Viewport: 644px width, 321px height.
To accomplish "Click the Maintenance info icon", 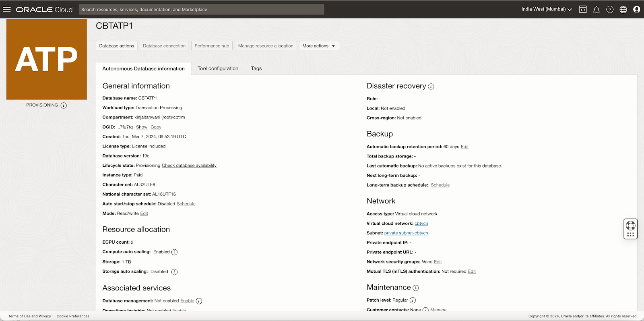I will (x=416, y=288).
